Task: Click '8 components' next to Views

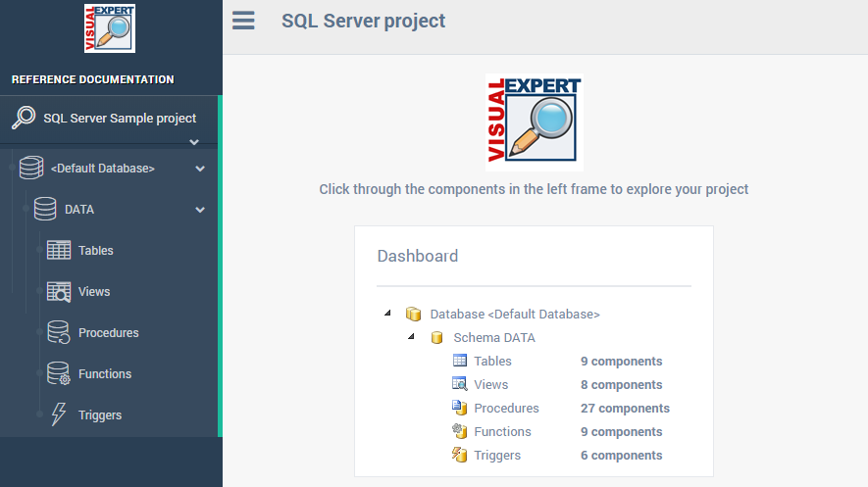Action: coord(621,385)
